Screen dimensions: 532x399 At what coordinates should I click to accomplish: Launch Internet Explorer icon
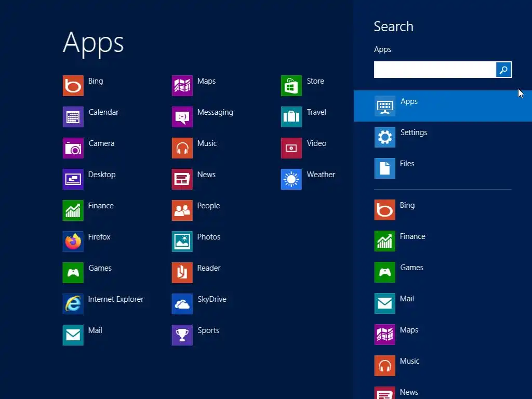coord(73,303)
